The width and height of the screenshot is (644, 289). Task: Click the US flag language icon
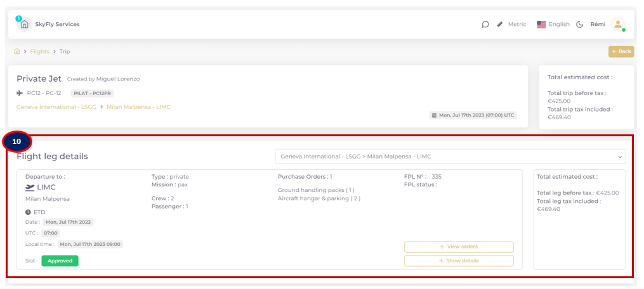click(541, 24)
